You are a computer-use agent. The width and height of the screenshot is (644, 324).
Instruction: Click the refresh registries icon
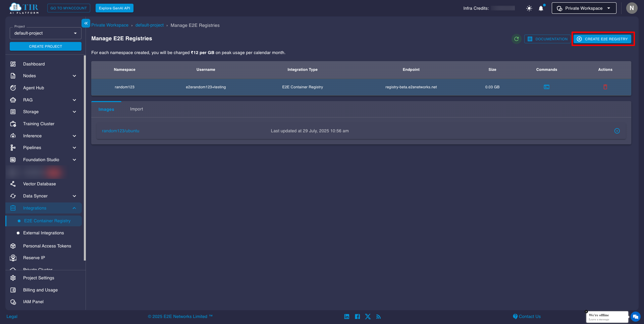click(x=517, y=39)
